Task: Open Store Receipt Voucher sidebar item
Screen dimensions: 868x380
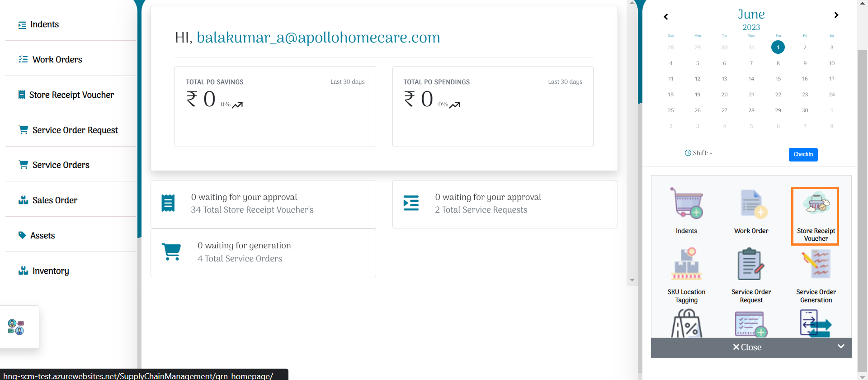Action: (x=66, y=95)
